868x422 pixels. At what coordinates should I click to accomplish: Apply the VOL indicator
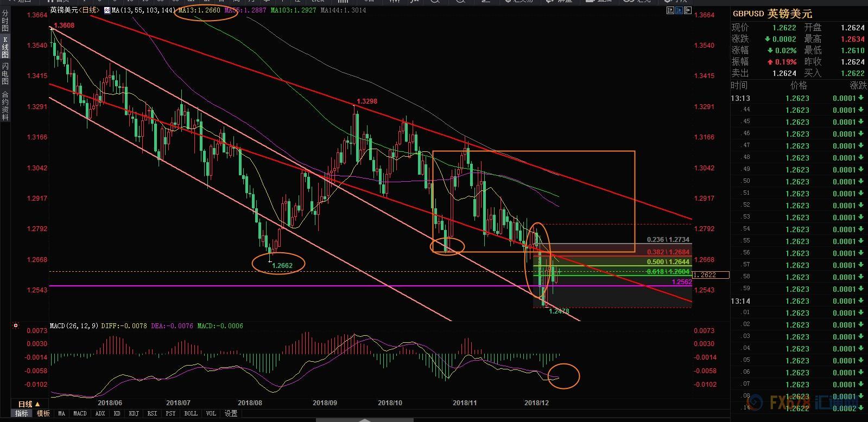(x=211, y=413)
